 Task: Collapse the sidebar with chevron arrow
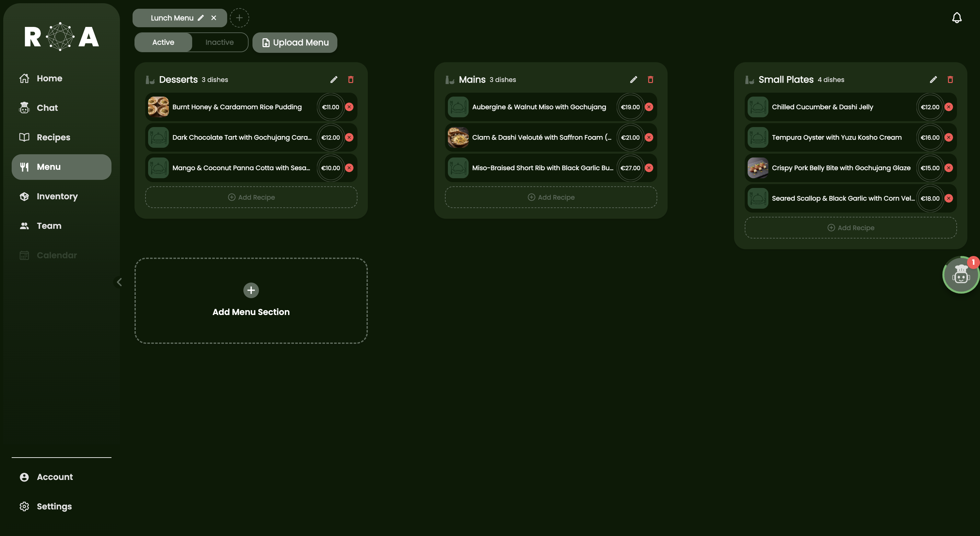tap(119, 282)
